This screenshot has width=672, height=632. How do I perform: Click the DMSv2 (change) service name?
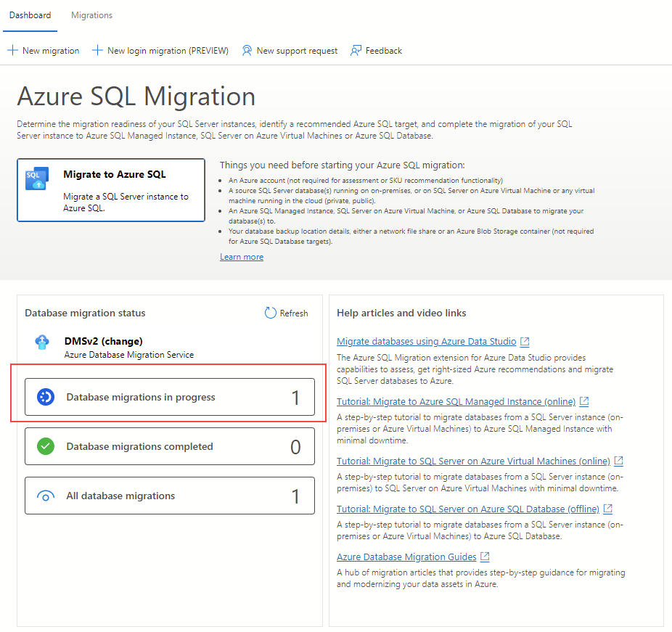coord(103,342)
